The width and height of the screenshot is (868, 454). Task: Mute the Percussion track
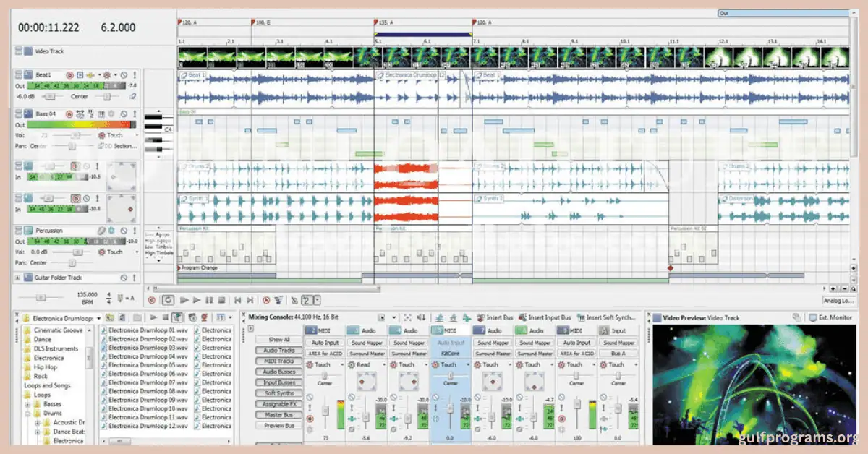123,231
